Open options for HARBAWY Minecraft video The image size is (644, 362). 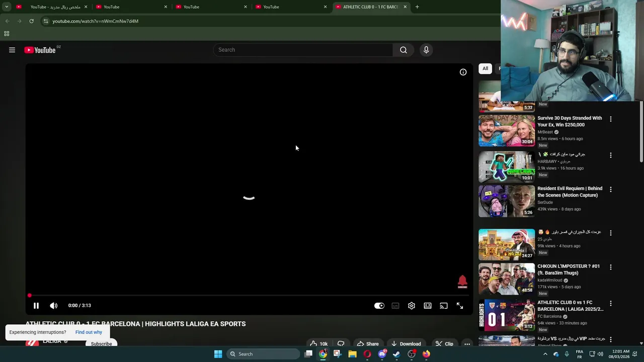point(611,155)
